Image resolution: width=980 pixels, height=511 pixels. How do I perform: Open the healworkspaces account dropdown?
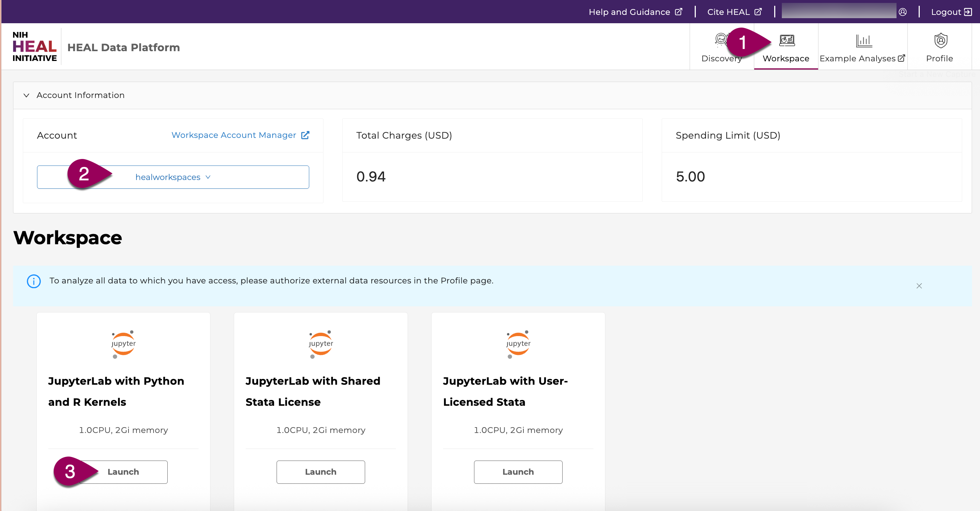pos(173,177)
